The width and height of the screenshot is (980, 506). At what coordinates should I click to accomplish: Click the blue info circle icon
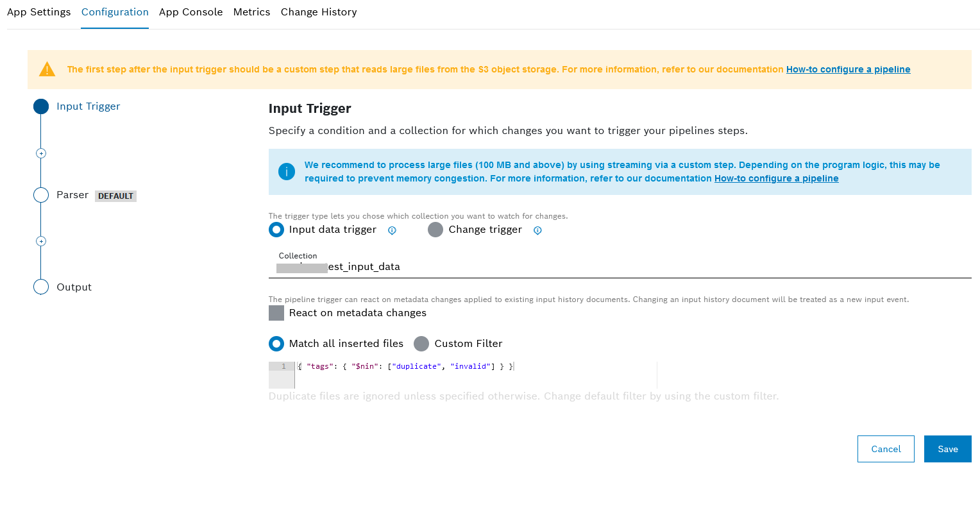coord(286,172)
